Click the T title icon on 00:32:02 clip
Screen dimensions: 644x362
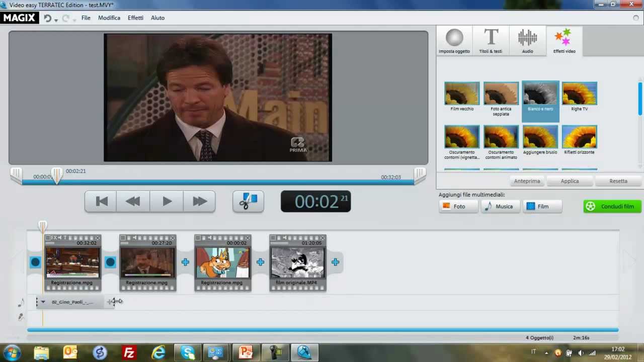(64, 238)
